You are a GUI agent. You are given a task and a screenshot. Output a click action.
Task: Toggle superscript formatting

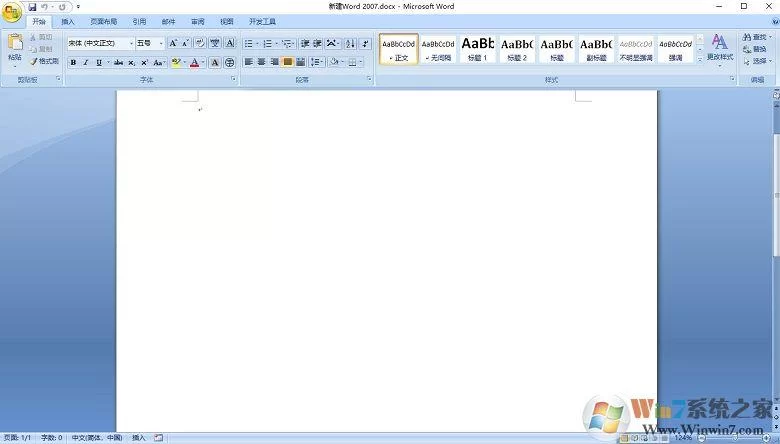click(x=144, y=63)
